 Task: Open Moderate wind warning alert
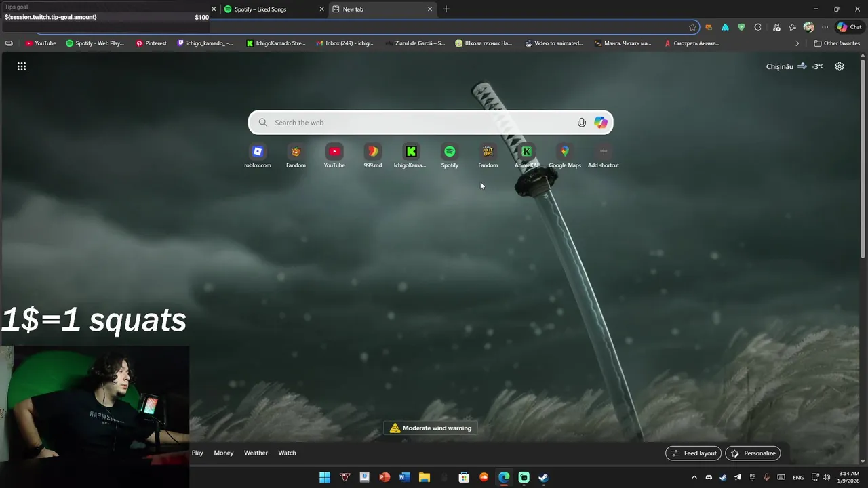tap(431, 428)
